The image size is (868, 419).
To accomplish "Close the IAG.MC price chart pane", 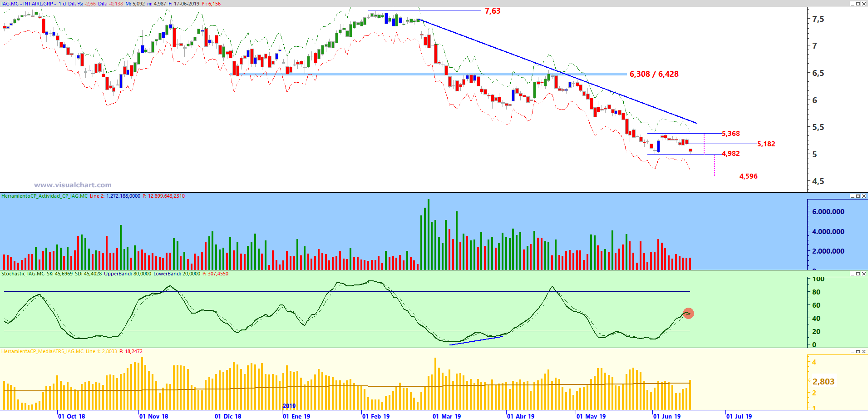I will pyautogui.click(x=864, y=4).
